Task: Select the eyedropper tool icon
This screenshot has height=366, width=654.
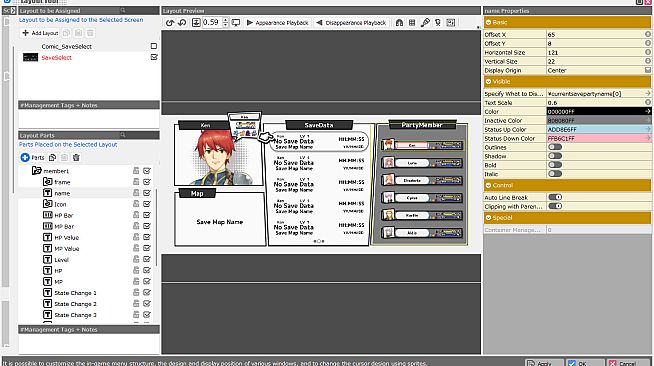Action: point(425,23)
